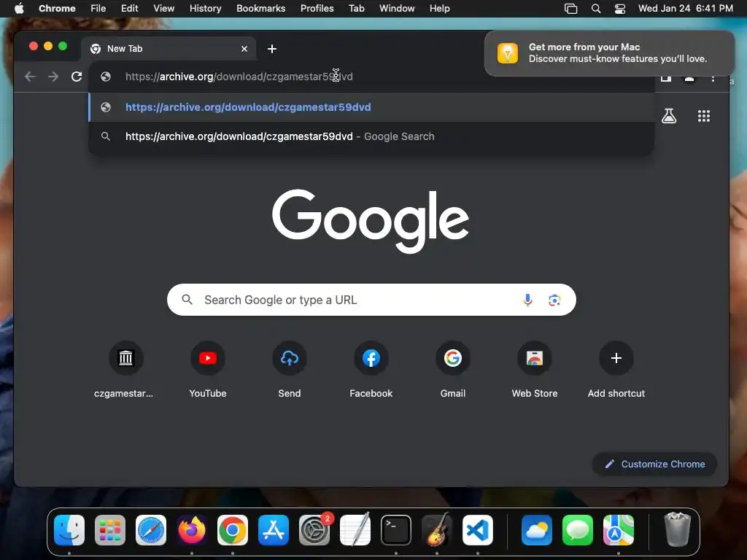Click the Stage Manager windows icon in menu bar
747x560 pixels.
click(x=570, y=9)
